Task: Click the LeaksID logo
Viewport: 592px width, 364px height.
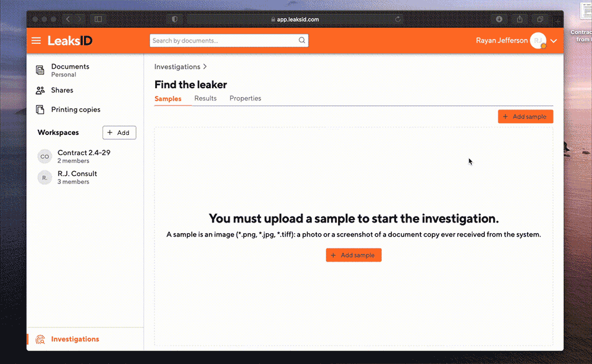Action: pyautogui.click(x=70, y=40)
